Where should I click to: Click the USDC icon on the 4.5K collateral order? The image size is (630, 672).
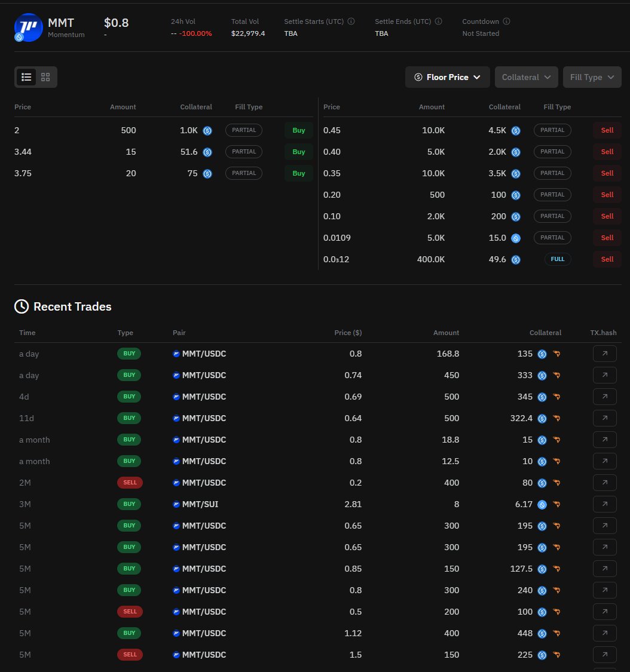coord(515,130)
